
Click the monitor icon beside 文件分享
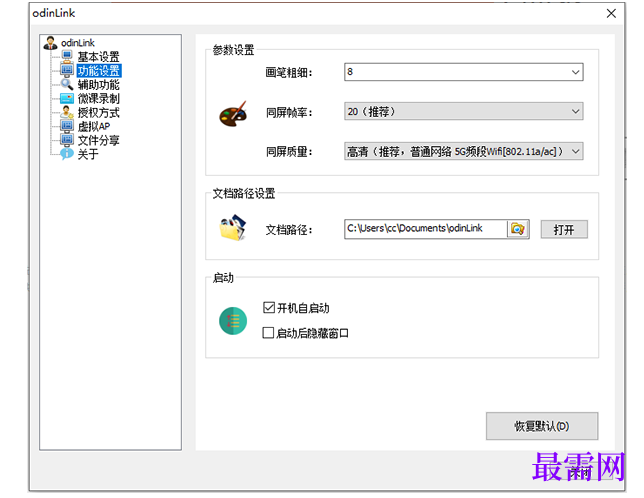[67, 140]
